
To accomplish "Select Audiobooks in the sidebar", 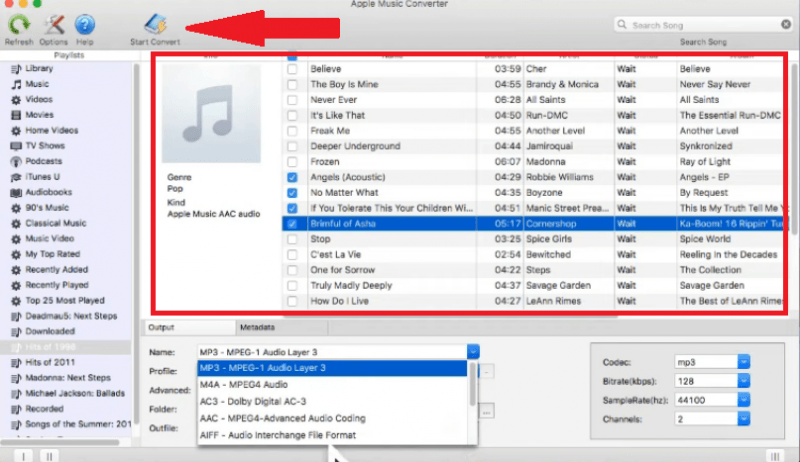I will (48, 192).
